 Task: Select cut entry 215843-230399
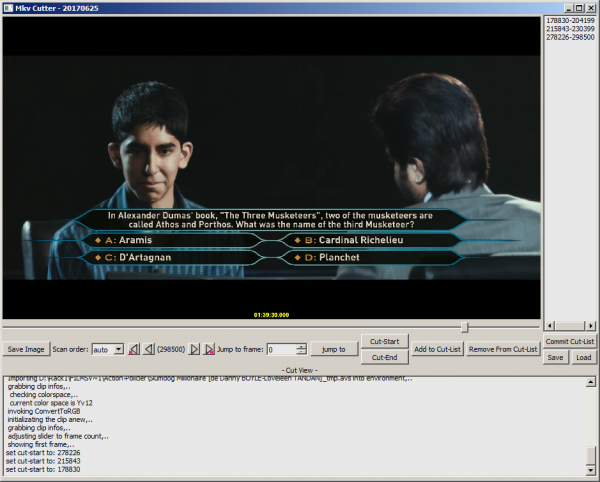570,29
